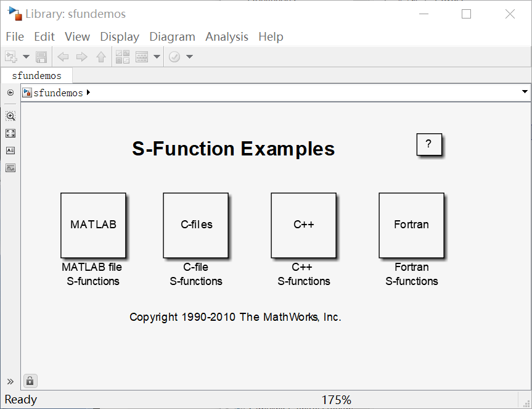The width and height of the screenshot is (532, 409).
Task: Click the Image tool in palette
Action: (x=10, y=168)
